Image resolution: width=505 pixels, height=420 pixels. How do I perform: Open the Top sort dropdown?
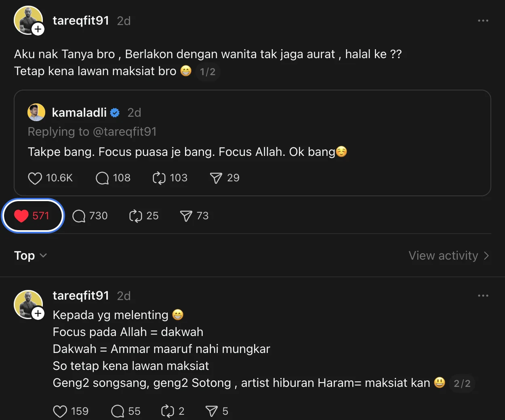point(30,256)
